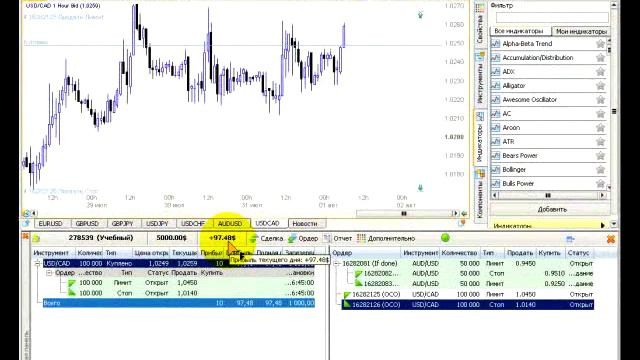Click the Лимит order icon under USD/CAD position

pyautogui.click(x=71, y=282)
